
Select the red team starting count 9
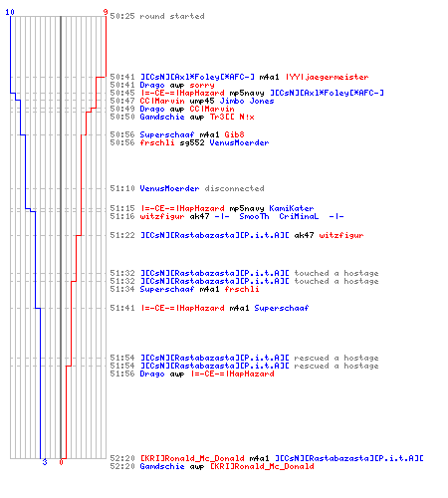pos(106,12)
